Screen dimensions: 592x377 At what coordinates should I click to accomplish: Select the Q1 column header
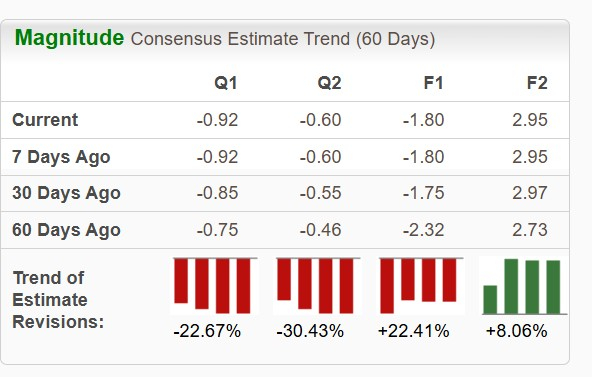click(x=226, y=83)
